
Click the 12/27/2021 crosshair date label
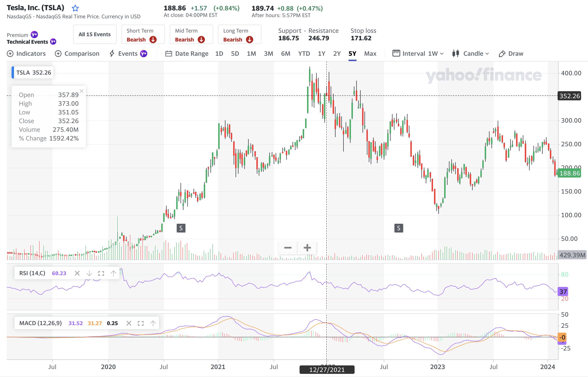327,370
